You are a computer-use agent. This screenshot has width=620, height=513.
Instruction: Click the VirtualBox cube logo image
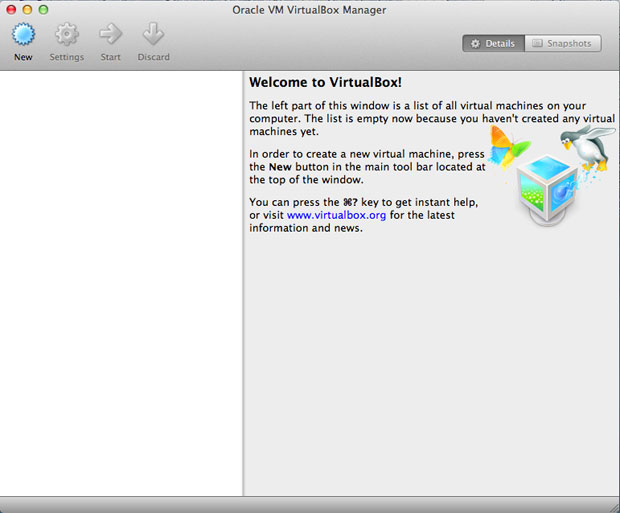(x=548, y=189)
